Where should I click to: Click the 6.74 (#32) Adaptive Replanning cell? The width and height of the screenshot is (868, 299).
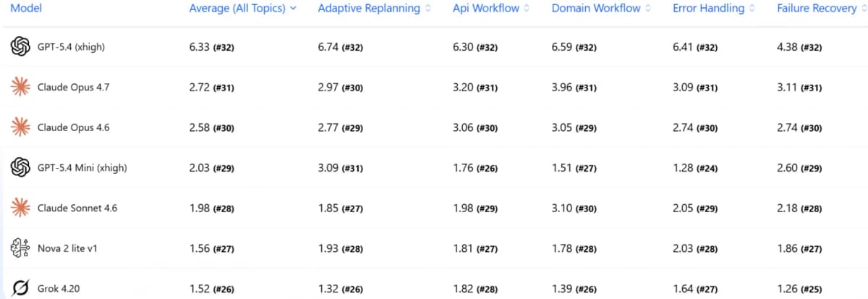tap(340, 47)
